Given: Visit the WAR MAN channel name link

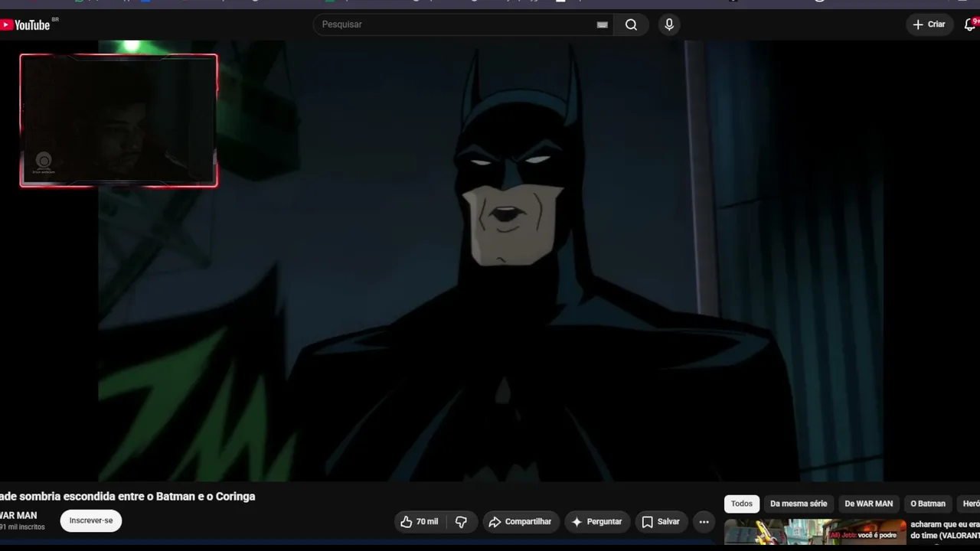Looking at the screenshot, I should pyautogui.click(x=18, y=516).
